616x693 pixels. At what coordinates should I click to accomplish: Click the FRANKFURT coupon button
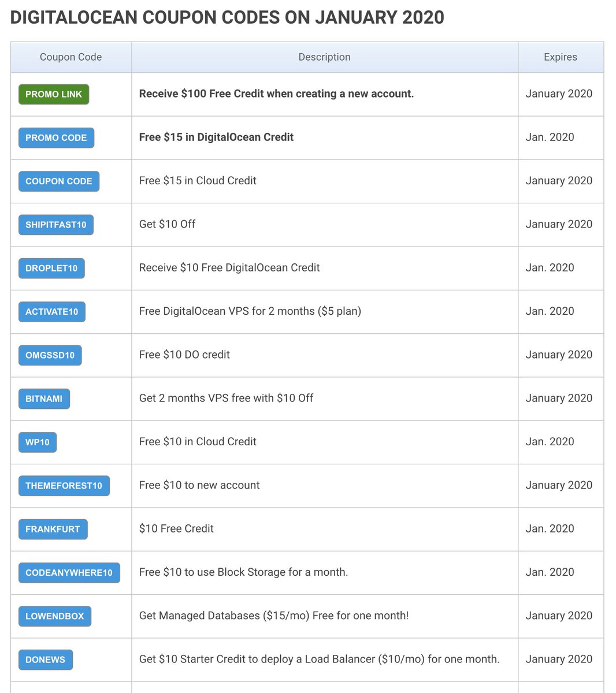(53, 529)
